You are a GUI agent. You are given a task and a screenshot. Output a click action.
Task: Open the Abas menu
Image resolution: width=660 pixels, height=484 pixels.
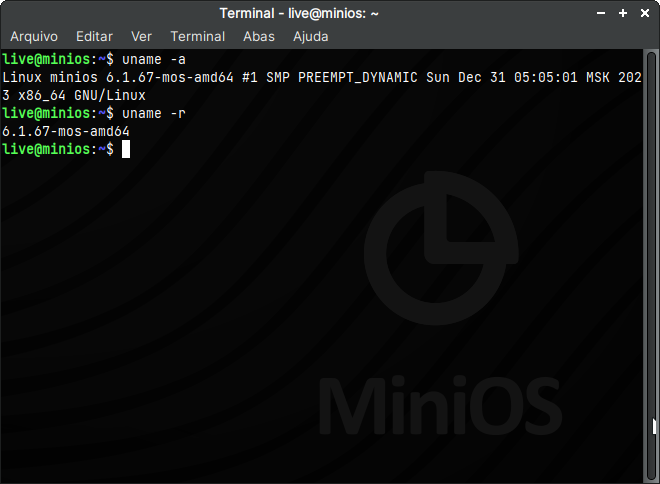point(259,37)
